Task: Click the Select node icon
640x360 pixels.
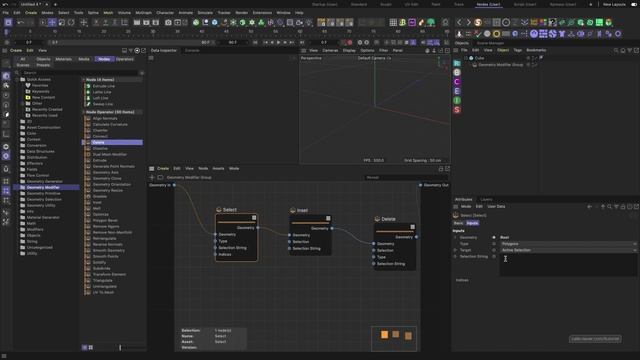Action: click(x=219, y=209)
